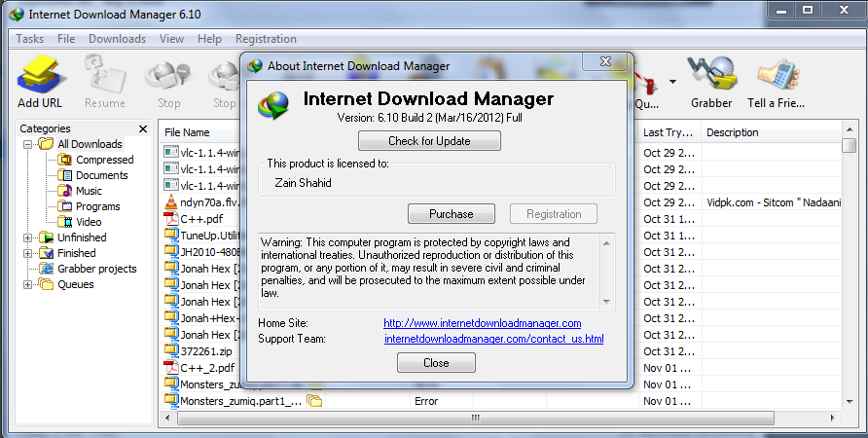Collapse the All Downloads tree node

coord(27,144)
